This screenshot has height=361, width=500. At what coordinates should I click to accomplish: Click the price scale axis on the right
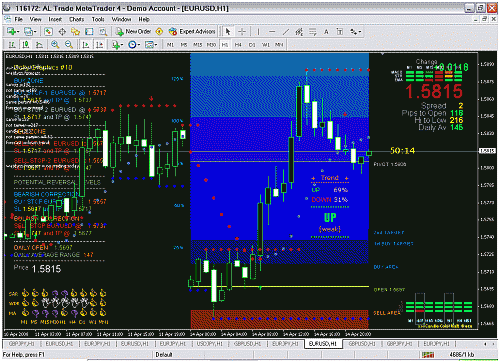point(488,191)
